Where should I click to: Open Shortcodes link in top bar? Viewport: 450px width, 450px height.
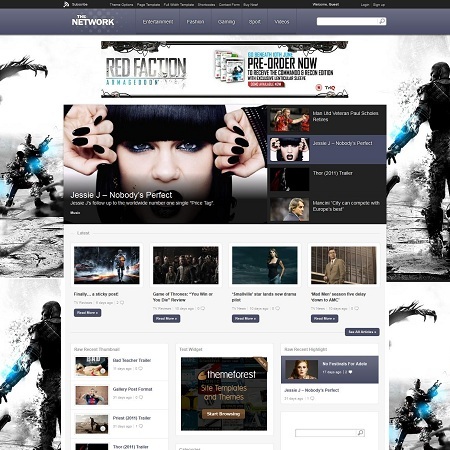coord(206,5)
